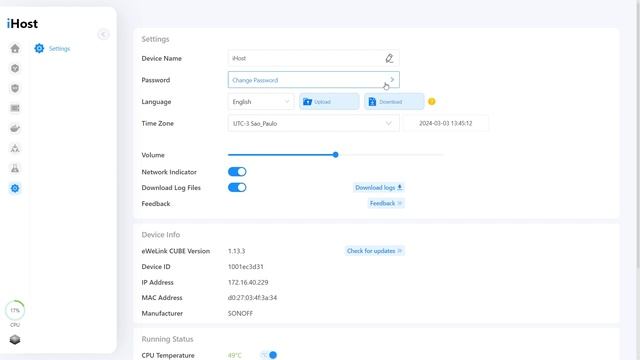Open the English language dropdown
Screen dimensions: 640x360
click(261, 102)
